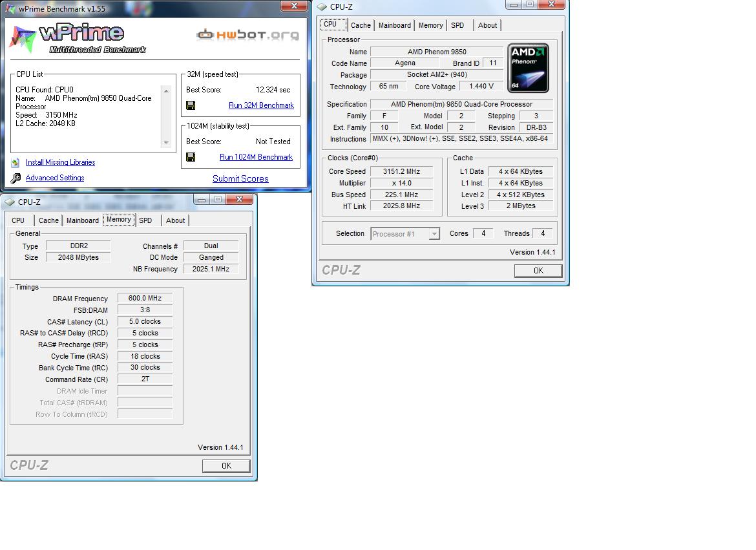
Task: Click the Revision DR-B3 value
Action: click(536, 127)
